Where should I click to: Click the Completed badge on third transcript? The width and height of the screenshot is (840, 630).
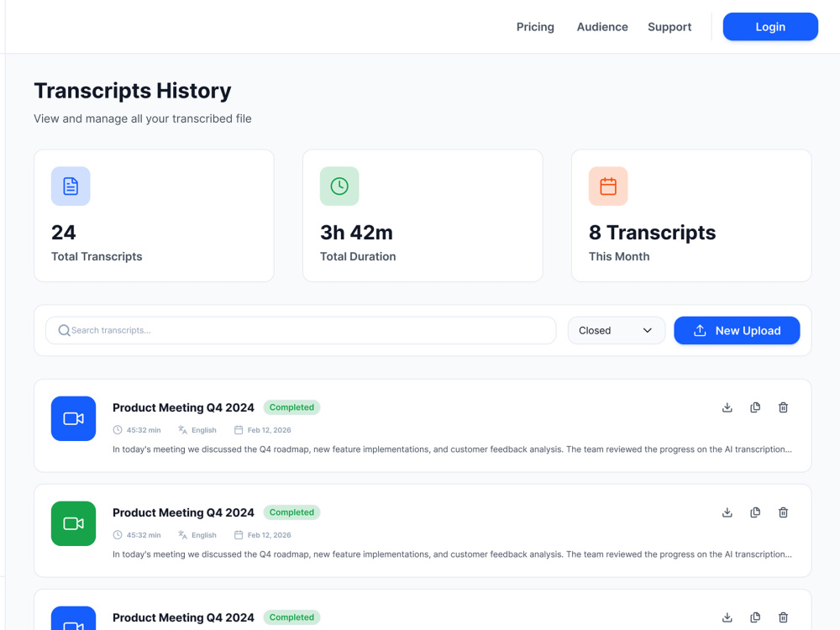pyautogui.click(x=292, y=617)
